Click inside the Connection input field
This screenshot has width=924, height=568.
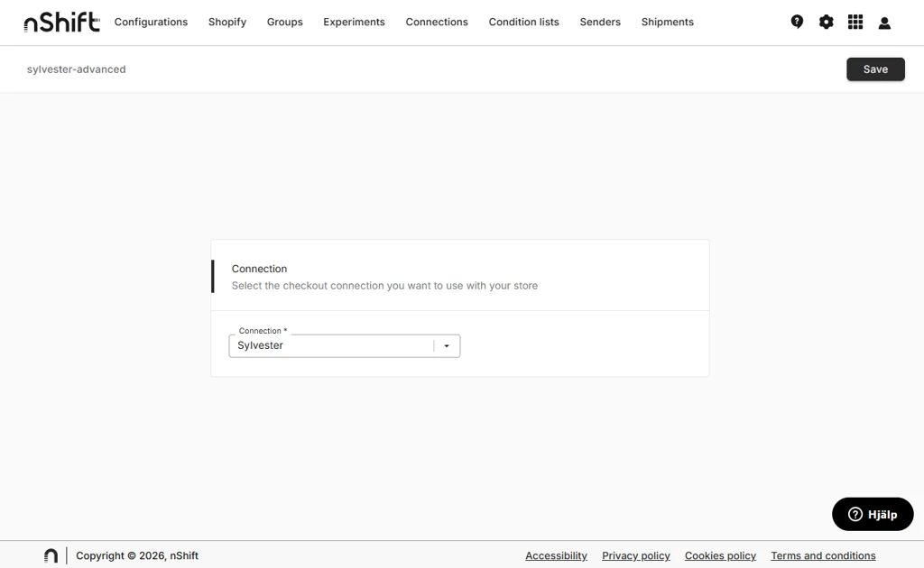pos(325,345)
